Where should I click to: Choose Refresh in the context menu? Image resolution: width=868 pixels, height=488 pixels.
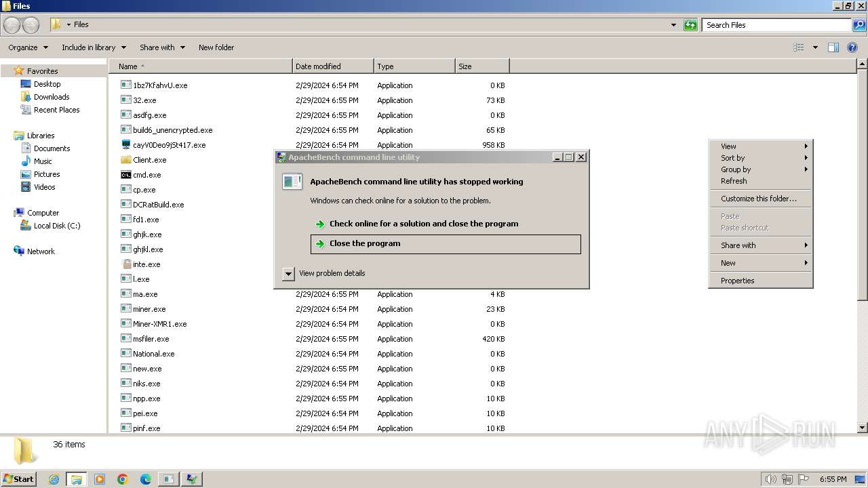point(761,181)
